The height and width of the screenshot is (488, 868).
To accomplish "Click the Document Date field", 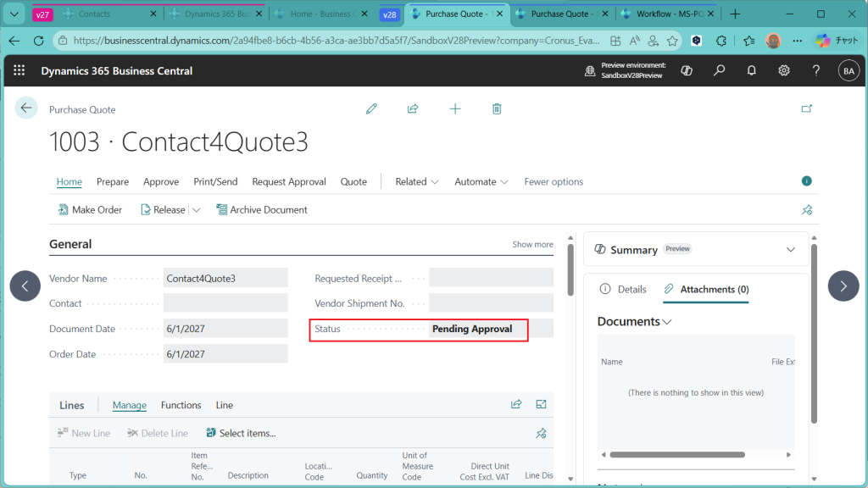I will [x=225, y=329].
